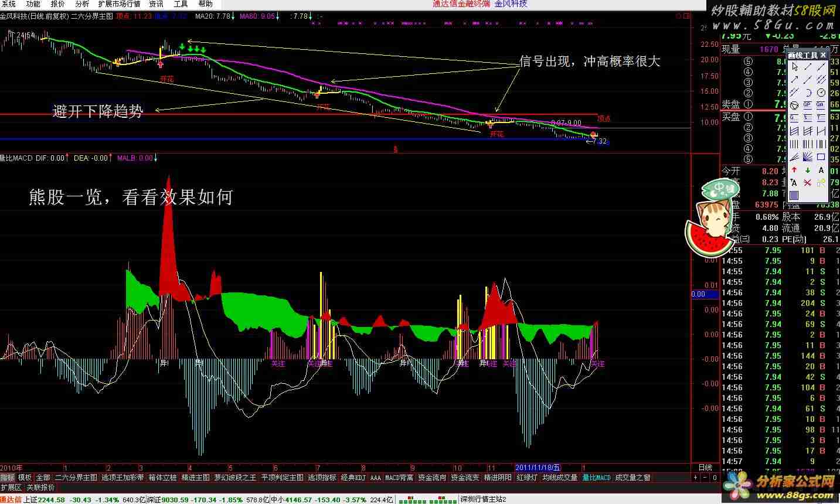Select the AAA indicator tab

[375, 478]
